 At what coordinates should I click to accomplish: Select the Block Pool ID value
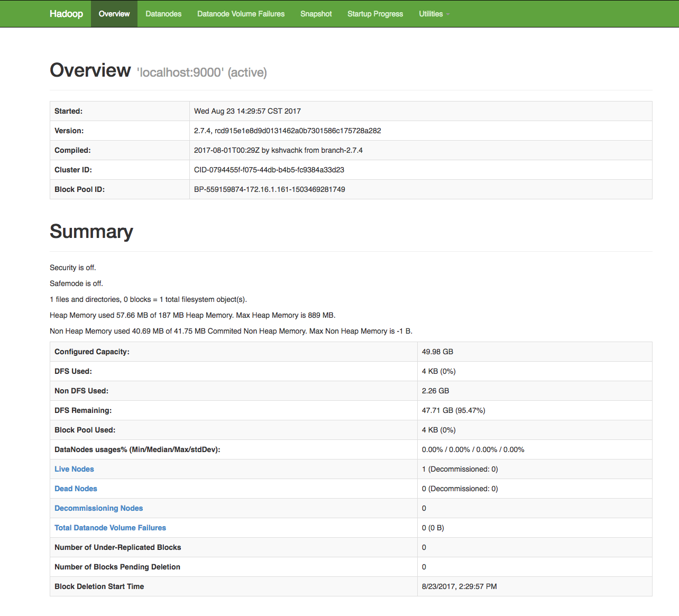270,189
